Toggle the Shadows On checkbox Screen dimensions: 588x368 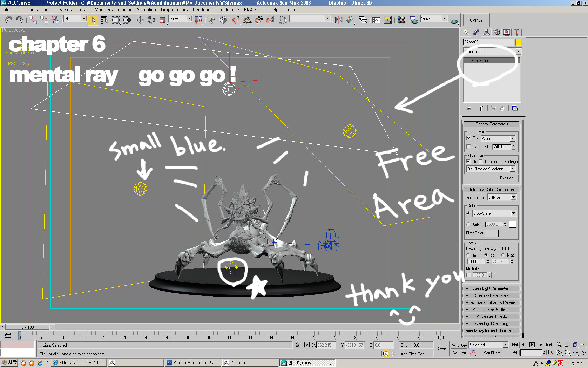(468, 162)
